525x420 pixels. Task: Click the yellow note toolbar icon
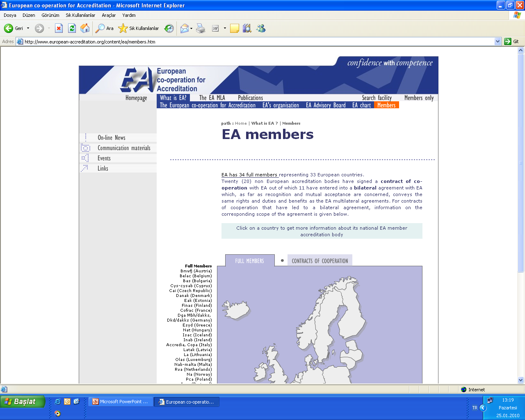point(235,28)
